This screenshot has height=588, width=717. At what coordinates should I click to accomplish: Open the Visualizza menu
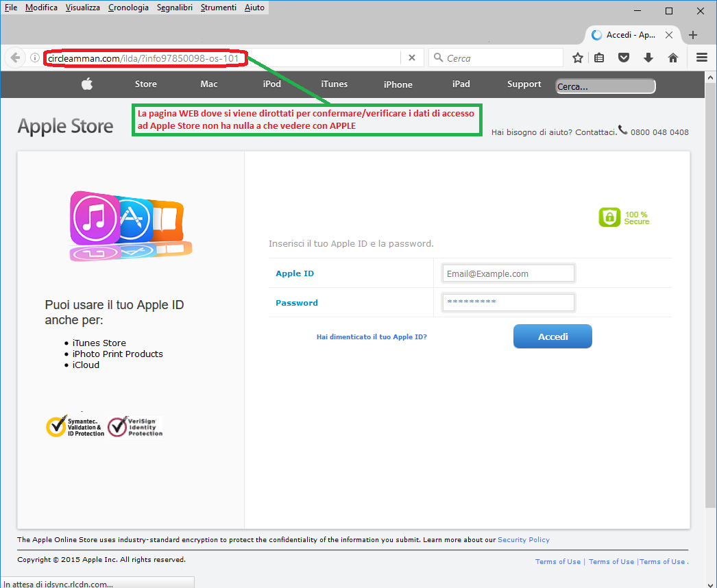coord(83,8)
